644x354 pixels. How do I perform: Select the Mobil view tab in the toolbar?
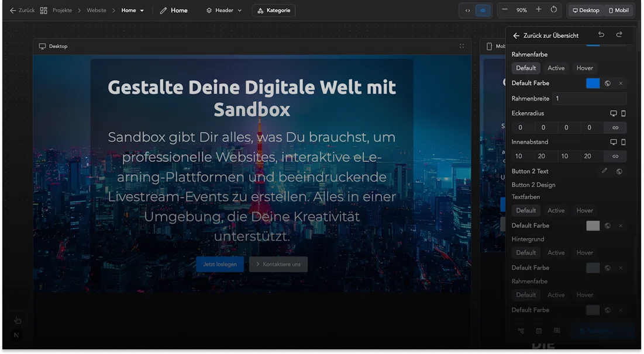tap(618, 11)
